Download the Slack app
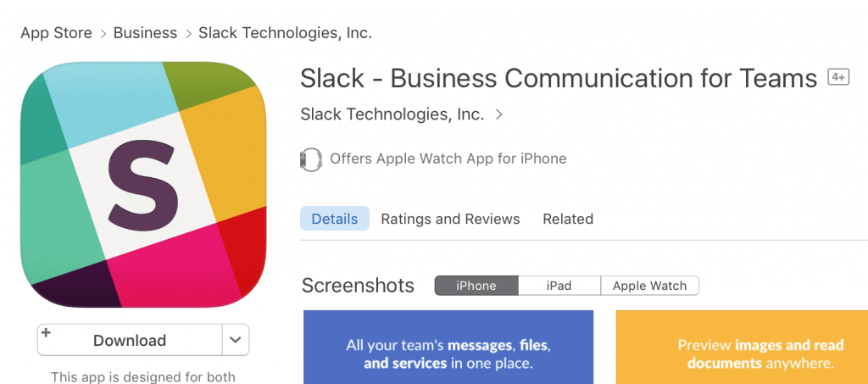Viewport: 868px width, 384px height. tap(130, 340)
